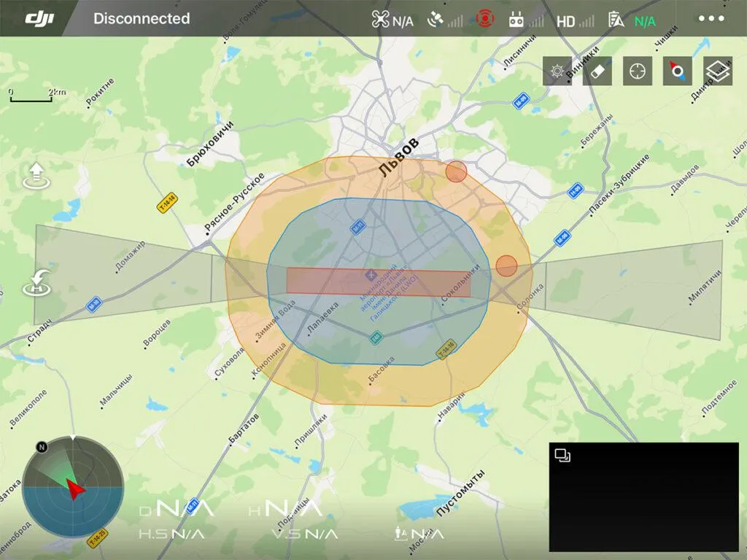Open the aircraft status N/A indicator
Image resolution: width=747 pixels, height=560 pixels.
coord(392,20)
